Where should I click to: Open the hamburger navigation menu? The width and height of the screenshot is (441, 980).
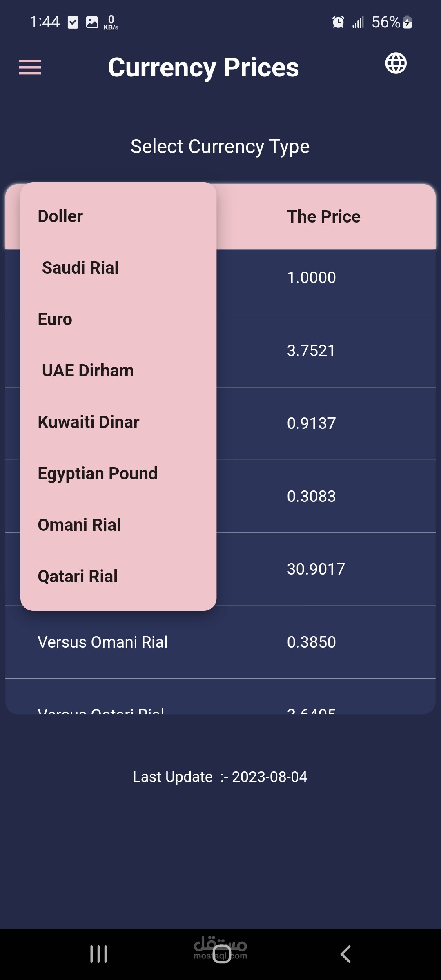[x=30, y=67]
